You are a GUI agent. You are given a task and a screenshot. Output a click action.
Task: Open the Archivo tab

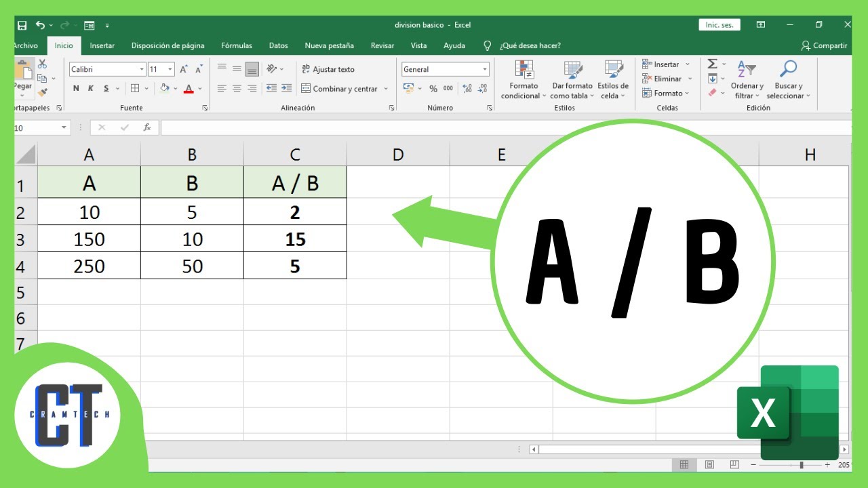[x=26, y=45]
